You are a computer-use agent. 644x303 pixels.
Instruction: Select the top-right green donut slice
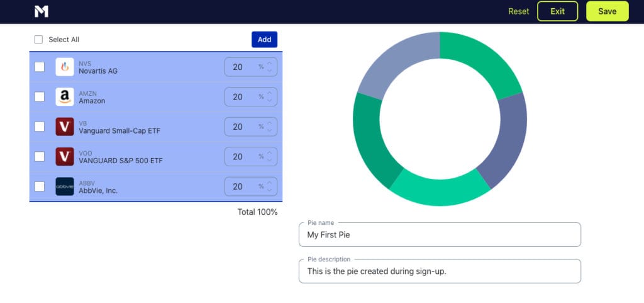pos(482,61)
